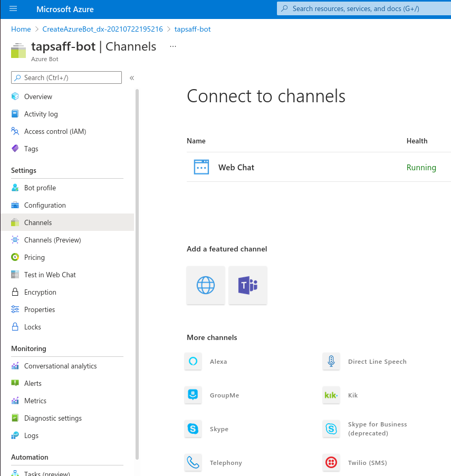Click the Properties sliders icon

pyautogui.click(x=15, y=309)
